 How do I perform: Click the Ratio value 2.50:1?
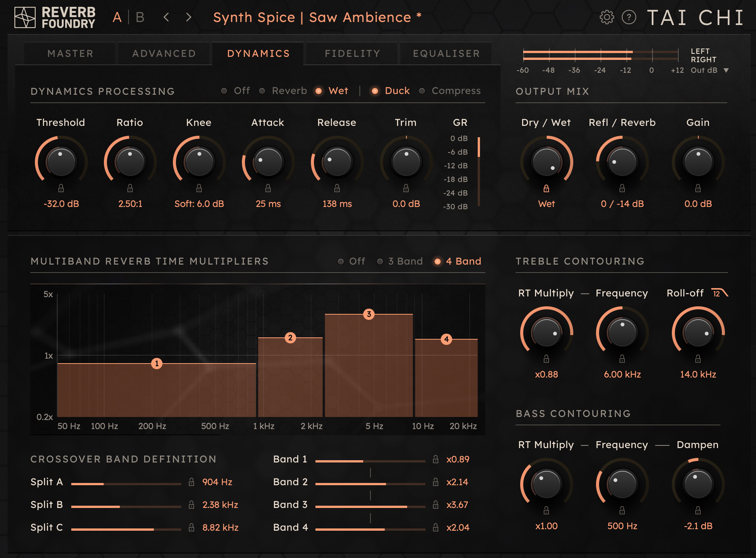[x=130, y=204]
